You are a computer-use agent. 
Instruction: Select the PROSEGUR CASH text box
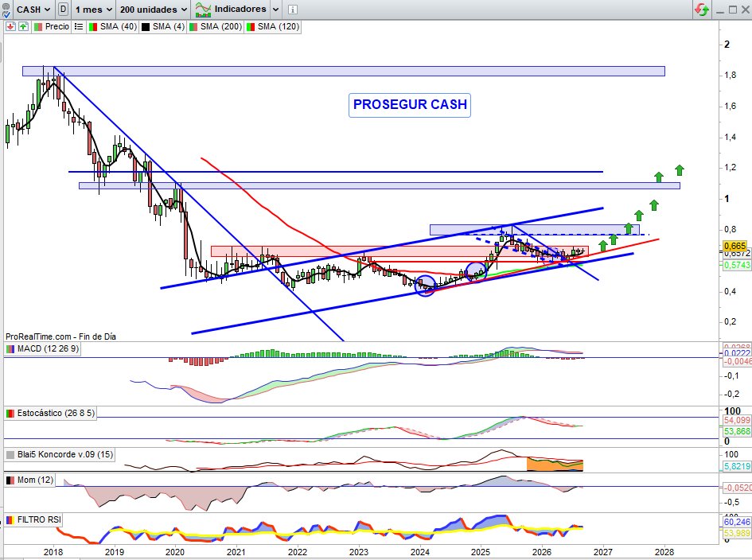pyautogui.click(x=410, y=105)
